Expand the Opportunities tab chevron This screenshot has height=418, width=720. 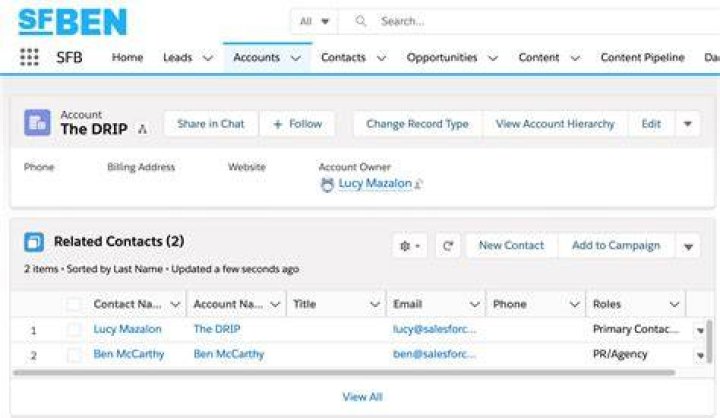(x=493, y=58)
